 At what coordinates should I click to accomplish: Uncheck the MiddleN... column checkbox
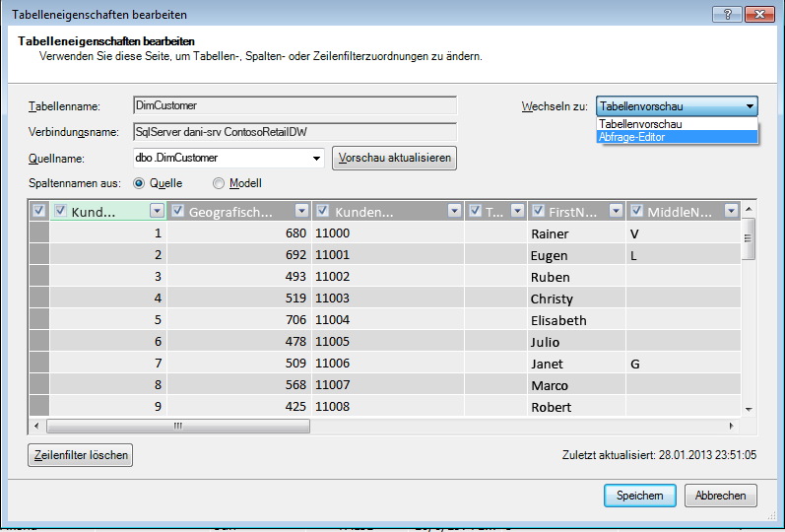click(x=636, y=211)
